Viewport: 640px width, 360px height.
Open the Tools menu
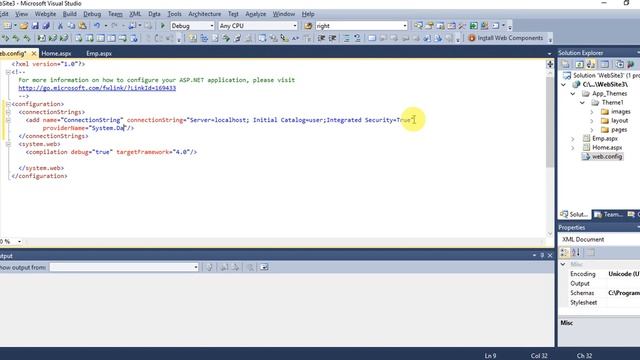[x=174, y=14]
